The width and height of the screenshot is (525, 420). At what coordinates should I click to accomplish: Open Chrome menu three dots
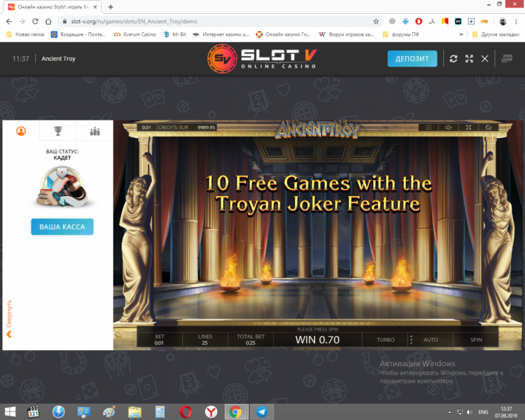coord(516,22)
